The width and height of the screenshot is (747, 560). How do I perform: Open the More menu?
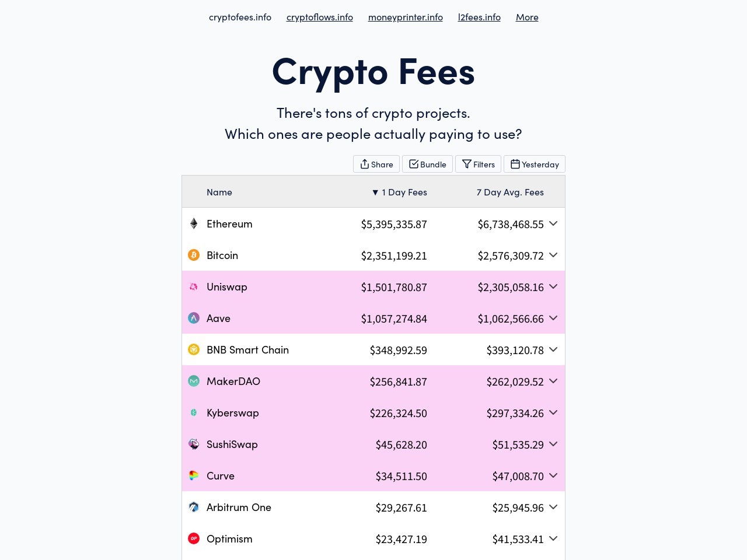pos(527,17)
